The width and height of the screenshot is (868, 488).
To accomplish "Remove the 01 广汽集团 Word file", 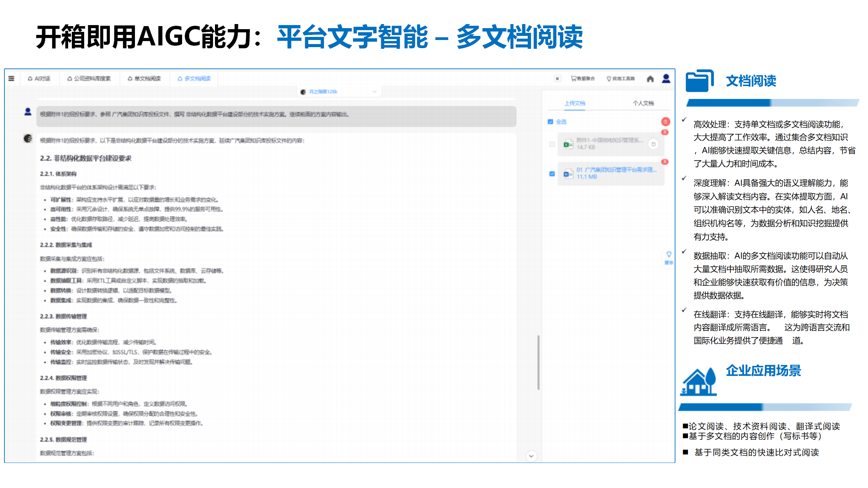I will click(665, 162).
